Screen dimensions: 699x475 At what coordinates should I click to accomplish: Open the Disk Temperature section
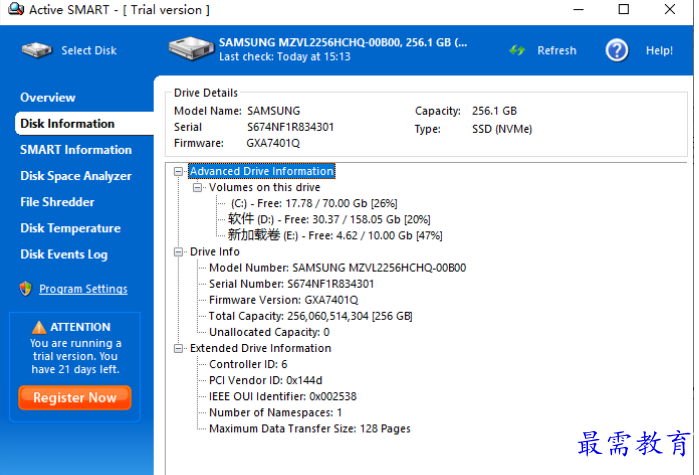[x=70, y=228]
